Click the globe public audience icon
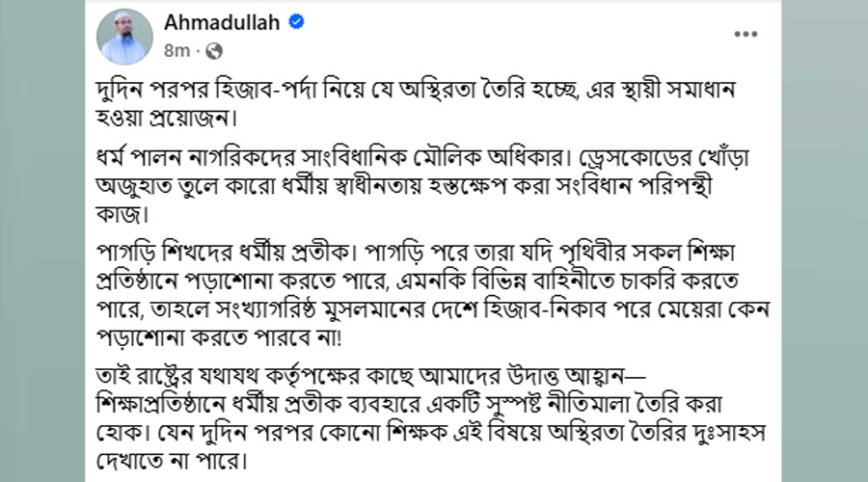This screenshot has width=868, height=482. (214, 51)
